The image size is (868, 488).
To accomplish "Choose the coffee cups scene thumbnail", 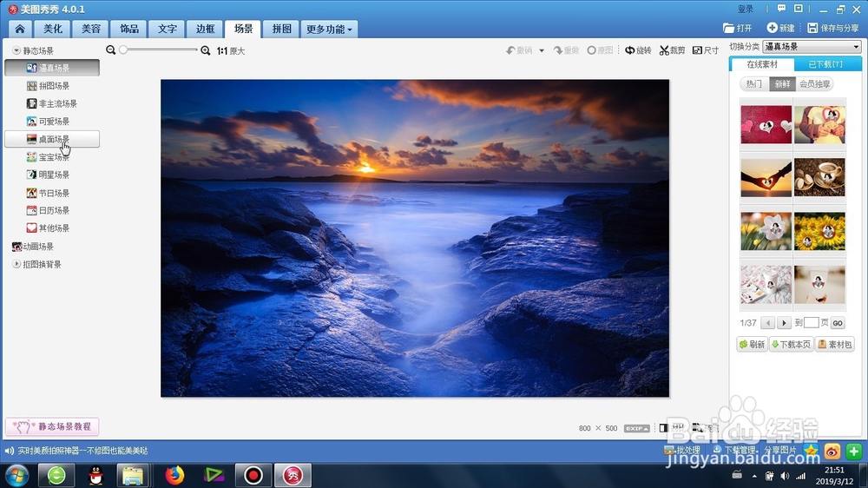I will tap(820, 178).
